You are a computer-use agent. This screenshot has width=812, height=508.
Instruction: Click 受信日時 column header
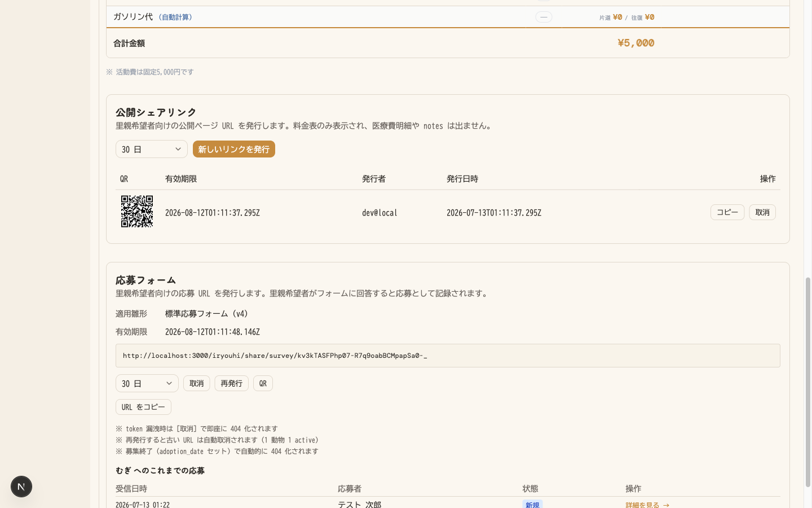(131, 489)
